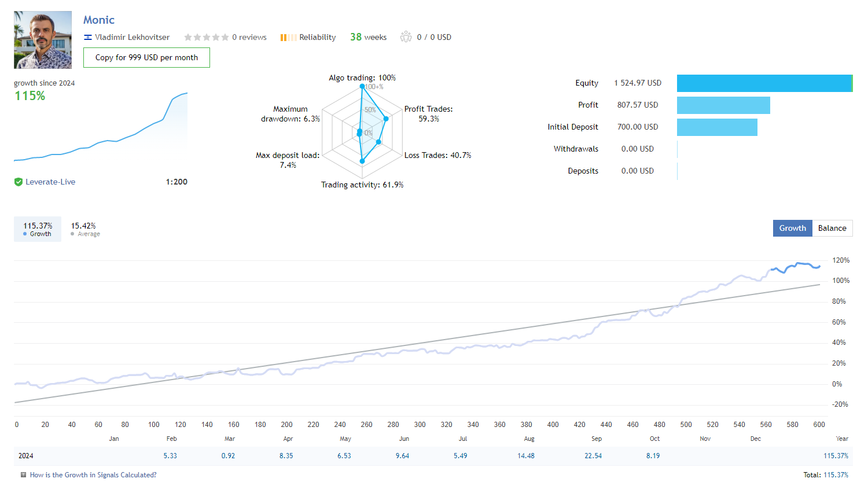Open Vladimir Lekhovitser's profile link
Viewport: 868px width, 486px height.
(x=132, y=38)
